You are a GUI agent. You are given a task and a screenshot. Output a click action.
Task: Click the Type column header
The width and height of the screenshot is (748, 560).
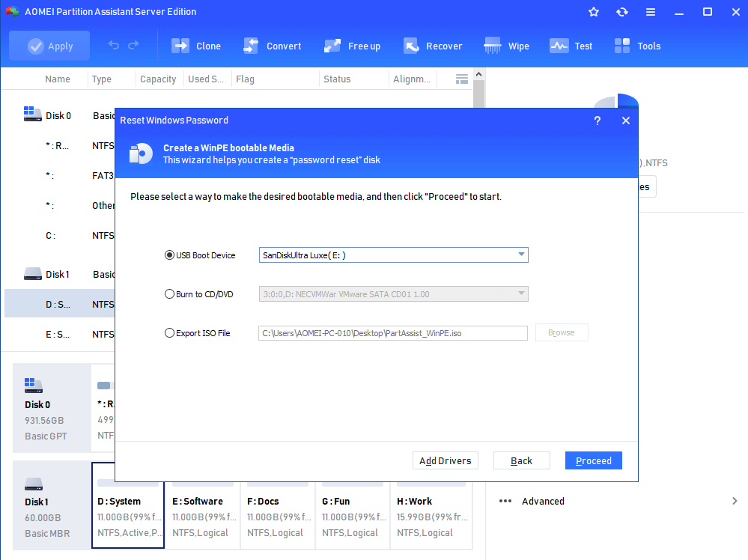[x=102, y=79]
